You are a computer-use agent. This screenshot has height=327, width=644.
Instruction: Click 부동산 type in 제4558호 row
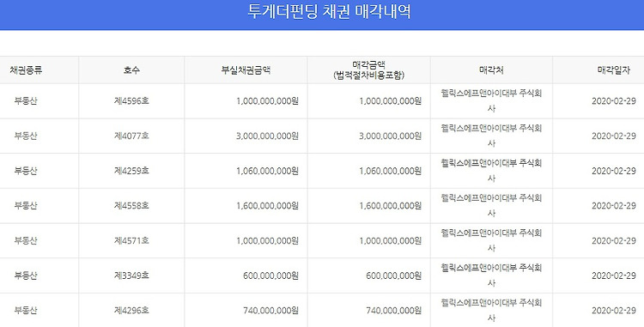click(x=26, y=205)
